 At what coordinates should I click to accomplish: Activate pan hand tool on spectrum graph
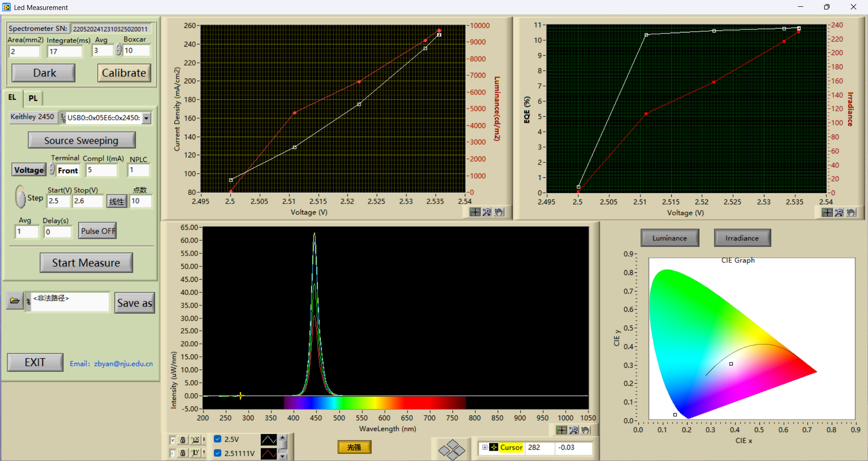[585, 430]
